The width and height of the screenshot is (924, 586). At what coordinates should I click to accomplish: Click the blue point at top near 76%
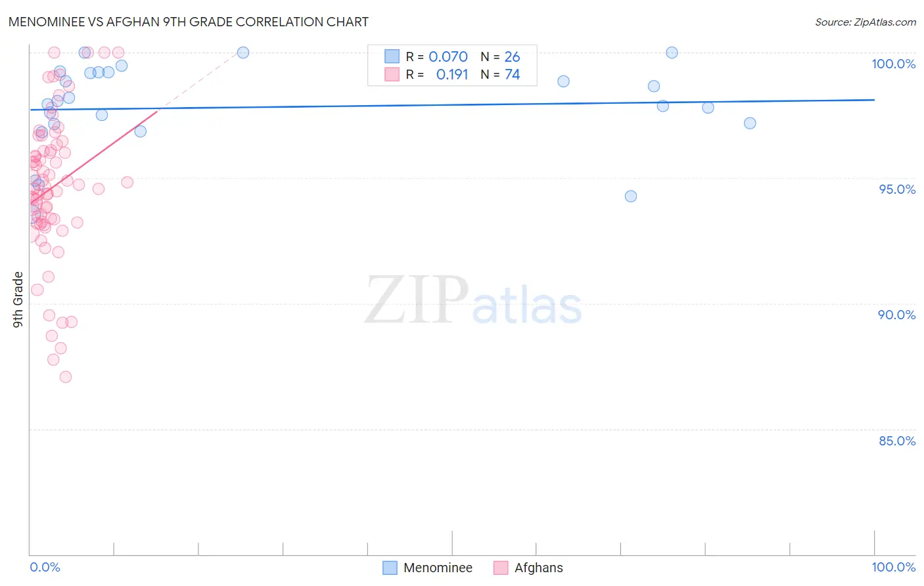point(672,53)
